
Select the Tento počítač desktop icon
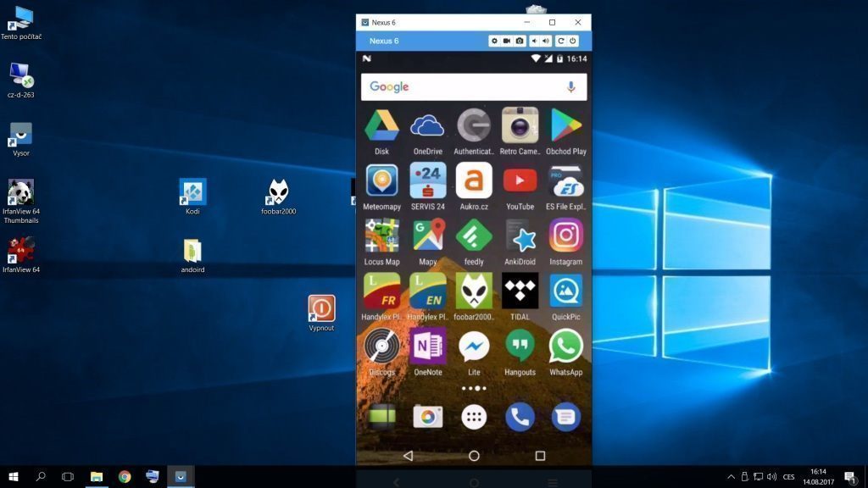pos(21,23)
